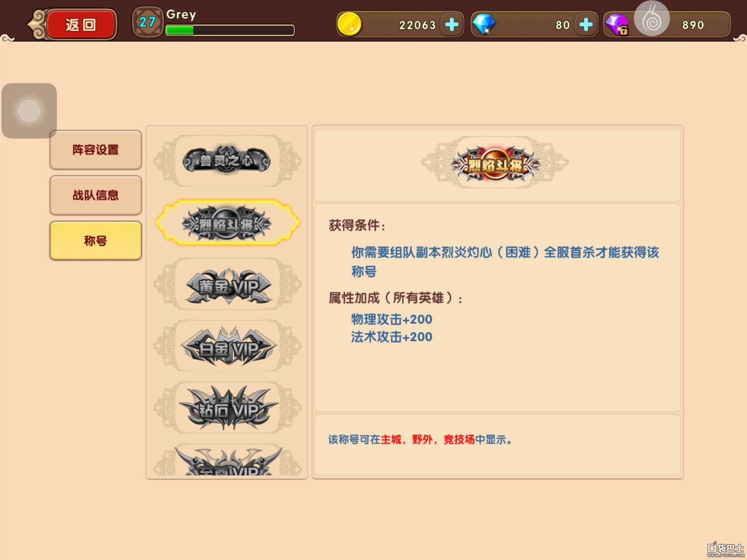
Task: Open the 战队信息 tab
Action: point(96,195)
